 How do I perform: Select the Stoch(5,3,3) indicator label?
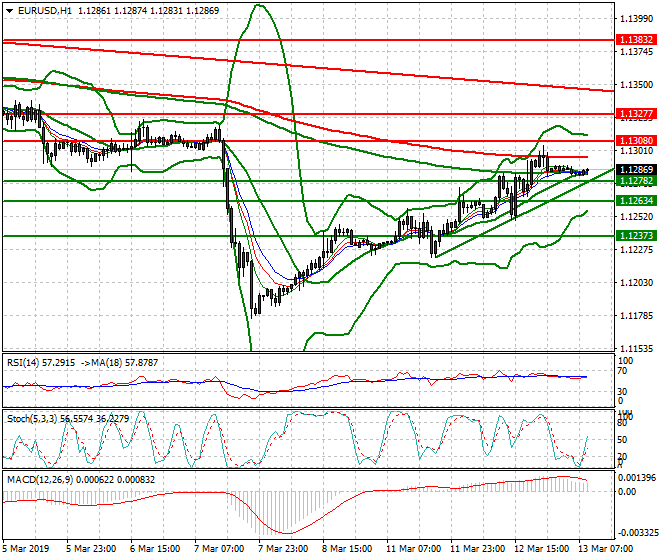pos(32,419)
